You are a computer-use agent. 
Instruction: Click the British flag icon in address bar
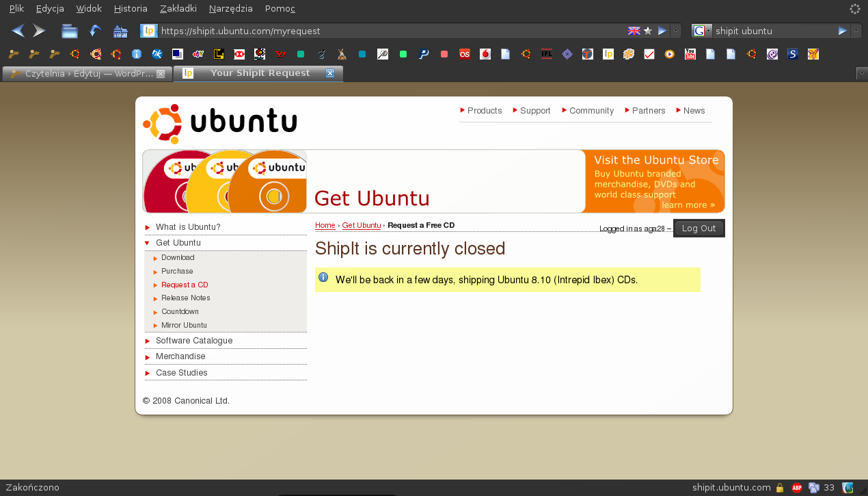pos(634,31)
